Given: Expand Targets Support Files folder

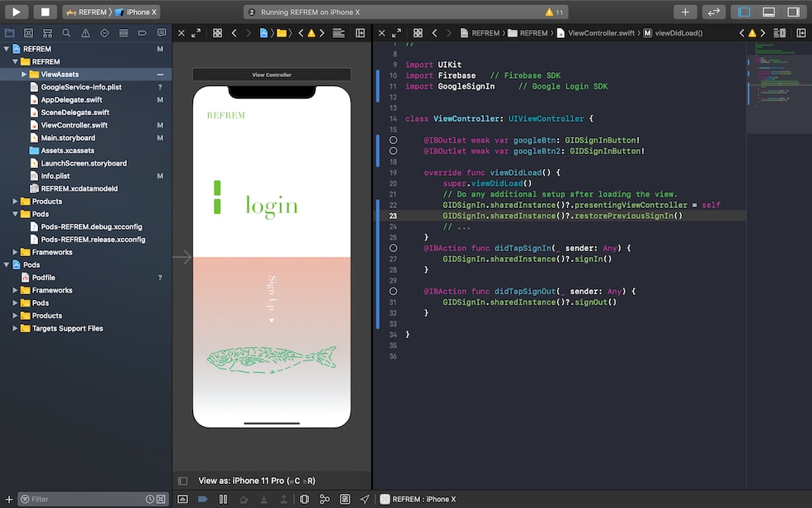Looking at the screenshot, I should [x=15, y=328].
